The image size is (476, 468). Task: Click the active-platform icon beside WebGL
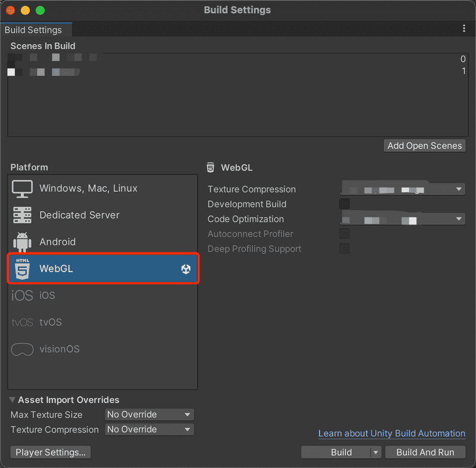(187, 269)
